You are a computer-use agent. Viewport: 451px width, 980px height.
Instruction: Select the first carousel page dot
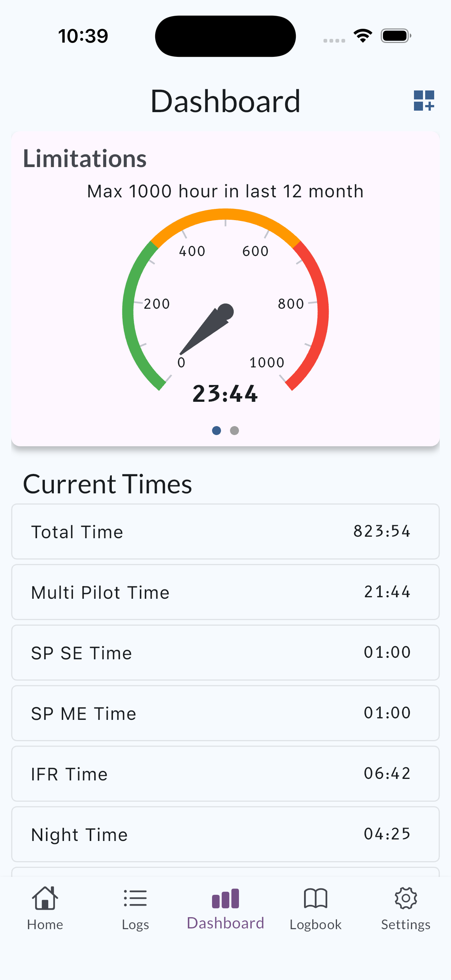tap(217, 430)
